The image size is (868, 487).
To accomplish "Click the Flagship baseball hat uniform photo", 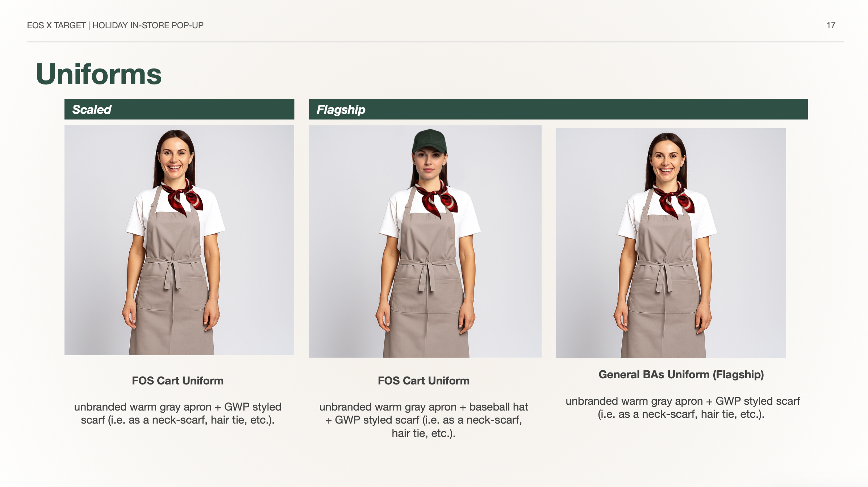I will tap(425, 242).
